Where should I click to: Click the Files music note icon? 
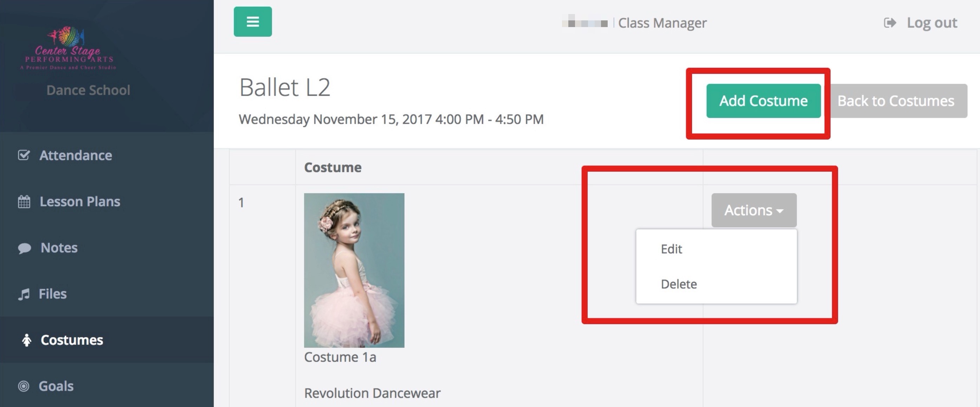click(x=24, y=294)
